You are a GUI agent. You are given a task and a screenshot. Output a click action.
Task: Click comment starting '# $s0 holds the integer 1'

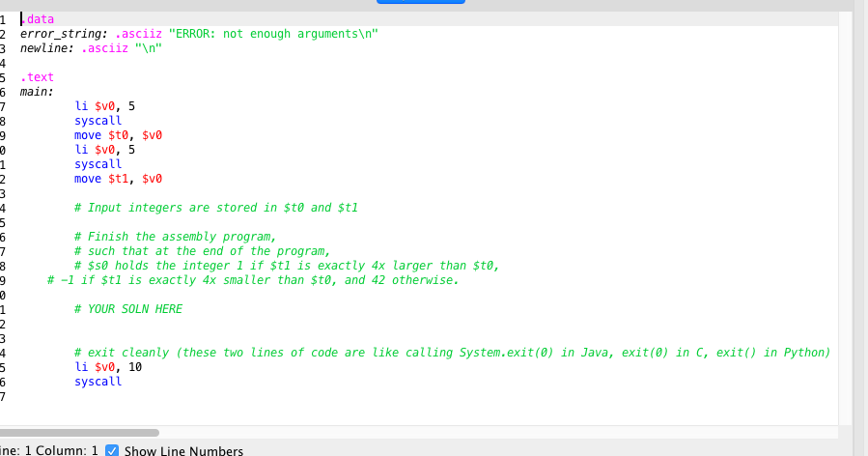click(x=287, y=266)
